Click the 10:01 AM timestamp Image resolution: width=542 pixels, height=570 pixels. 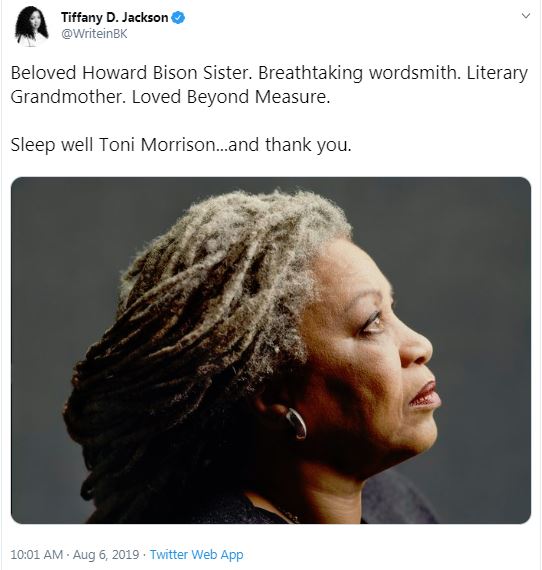(37, 555)
